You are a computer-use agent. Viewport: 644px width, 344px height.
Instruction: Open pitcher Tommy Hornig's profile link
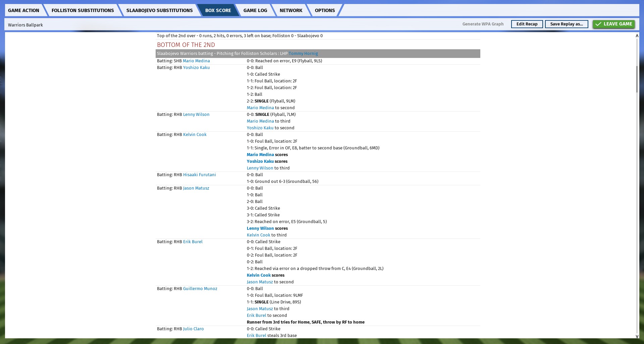[303, 54]
